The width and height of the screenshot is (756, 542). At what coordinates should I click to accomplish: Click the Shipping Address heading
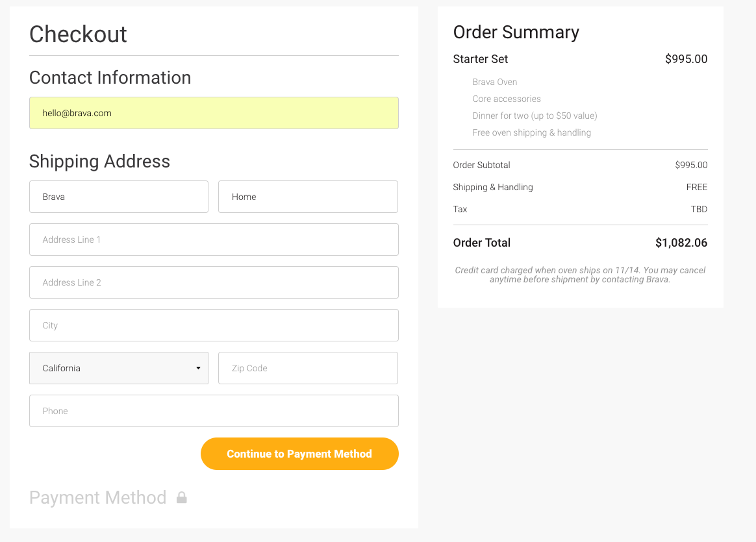coord(100,162)
